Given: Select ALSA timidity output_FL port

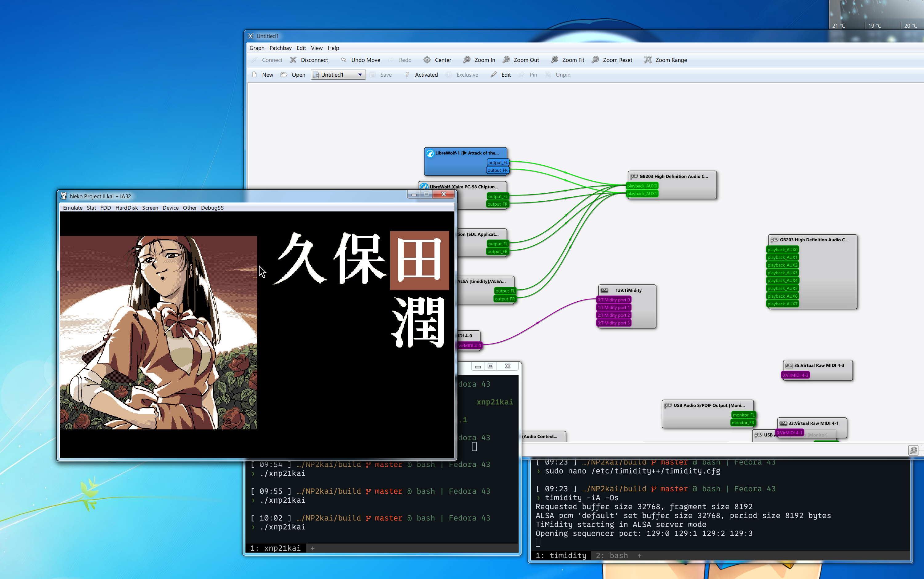Looking at the screenshot, I should (x=505, y=291).
